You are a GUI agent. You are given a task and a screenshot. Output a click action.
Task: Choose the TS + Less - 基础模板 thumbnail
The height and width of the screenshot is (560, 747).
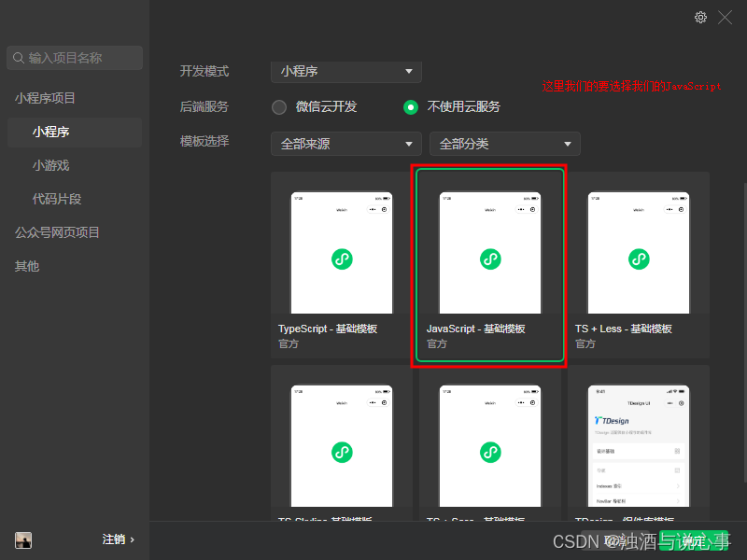coord(639,252)
